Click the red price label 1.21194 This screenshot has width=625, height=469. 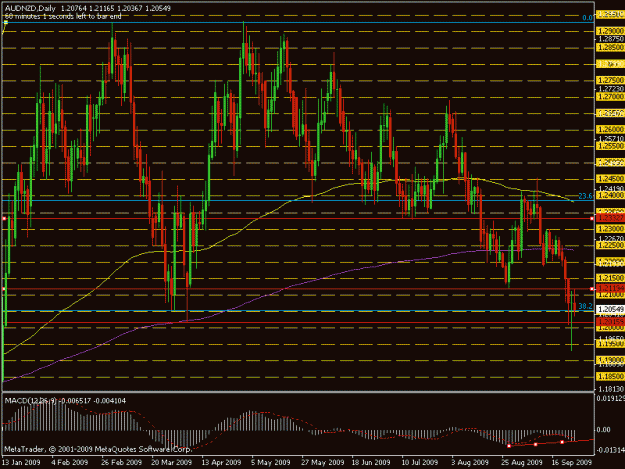point(610,288)
